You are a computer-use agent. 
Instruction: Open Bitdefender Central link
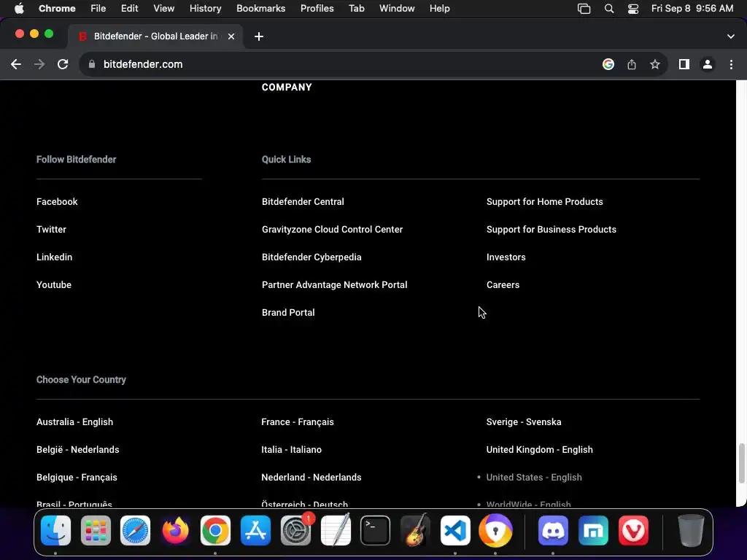(303, 202)
